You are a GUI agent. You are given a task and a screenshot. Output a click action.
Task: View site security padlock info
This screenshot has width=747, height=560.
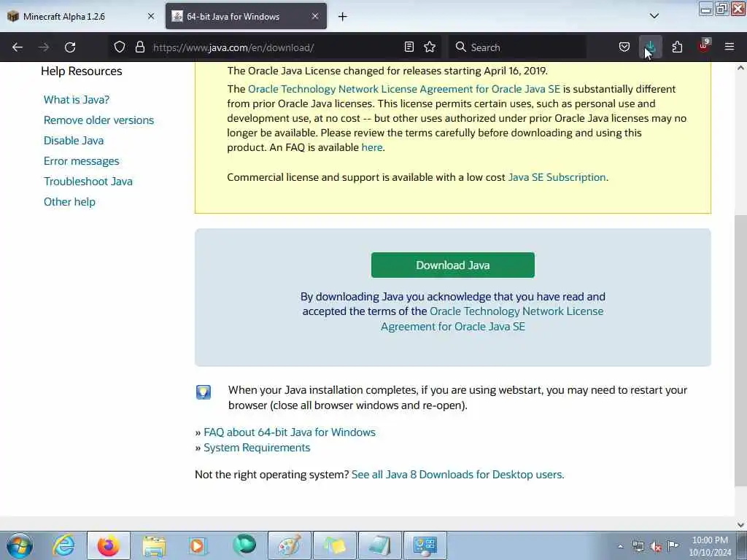[x=139, y=47]
